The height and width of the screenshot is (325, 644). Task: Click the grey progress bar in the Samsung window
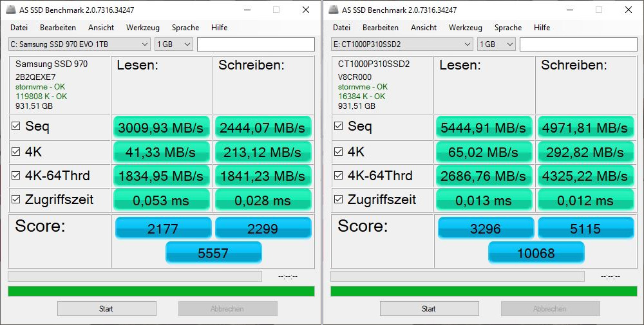(135, 277)
